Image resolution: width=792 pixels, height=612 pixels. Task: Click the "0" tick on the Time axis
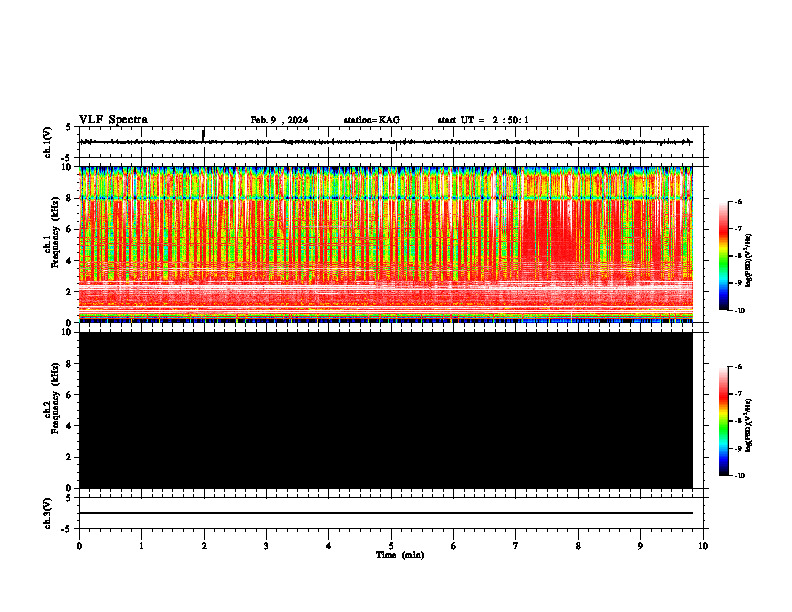[79, 546]
